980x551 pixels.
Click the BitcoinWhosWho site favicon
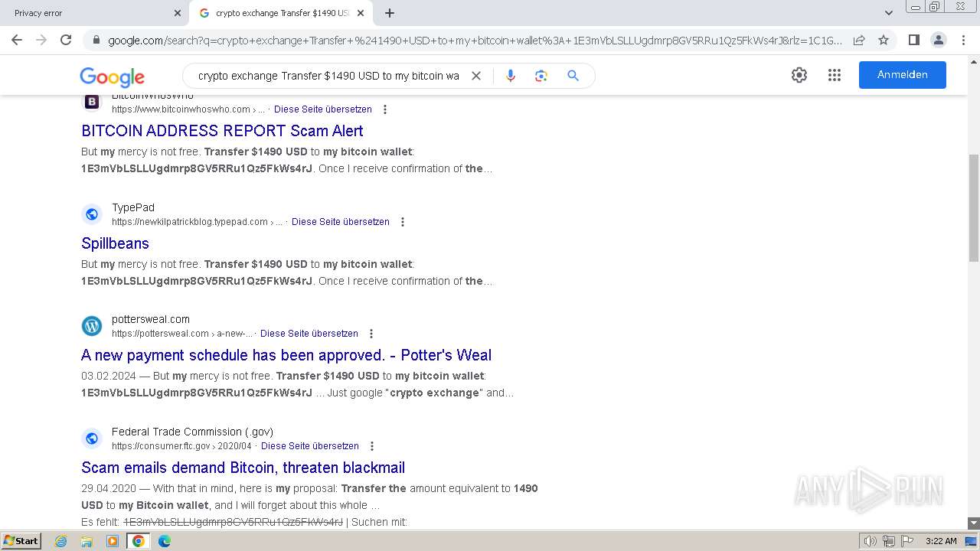92,102
